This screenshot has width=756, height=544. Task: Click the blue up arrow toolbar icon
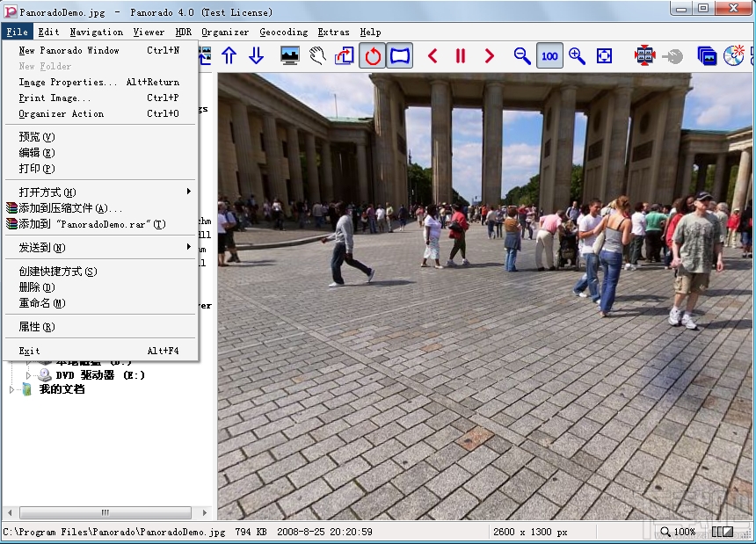pyautogui.click(x=229, y=56)
